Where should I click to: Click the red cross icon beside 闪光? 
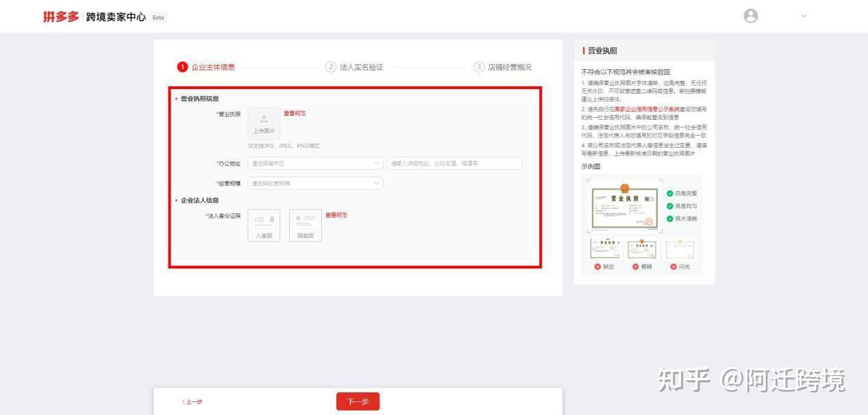(x=673, y=267)
